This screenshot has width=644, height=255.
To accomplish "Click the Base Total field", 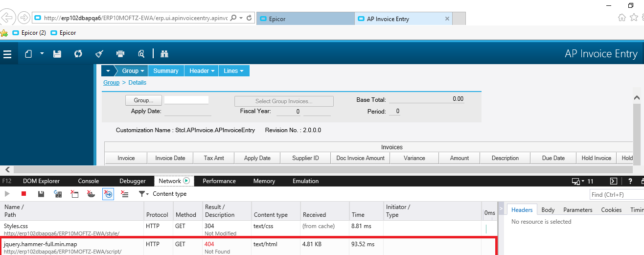I will click(426, 99).
